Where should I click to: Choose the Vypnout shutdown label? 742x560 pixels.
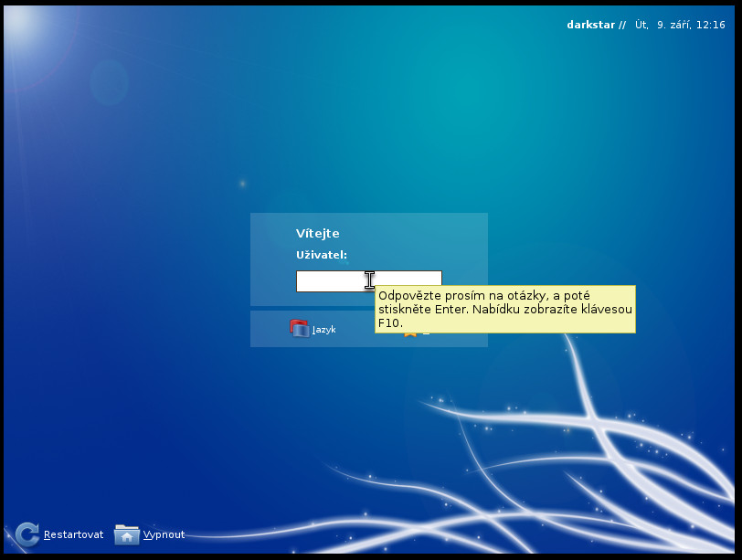click(x=164, y=534)
